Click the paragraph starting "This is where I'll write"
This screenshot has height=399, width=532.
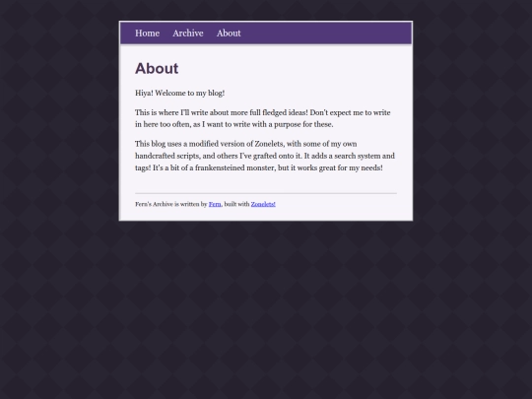pos(263,118)
